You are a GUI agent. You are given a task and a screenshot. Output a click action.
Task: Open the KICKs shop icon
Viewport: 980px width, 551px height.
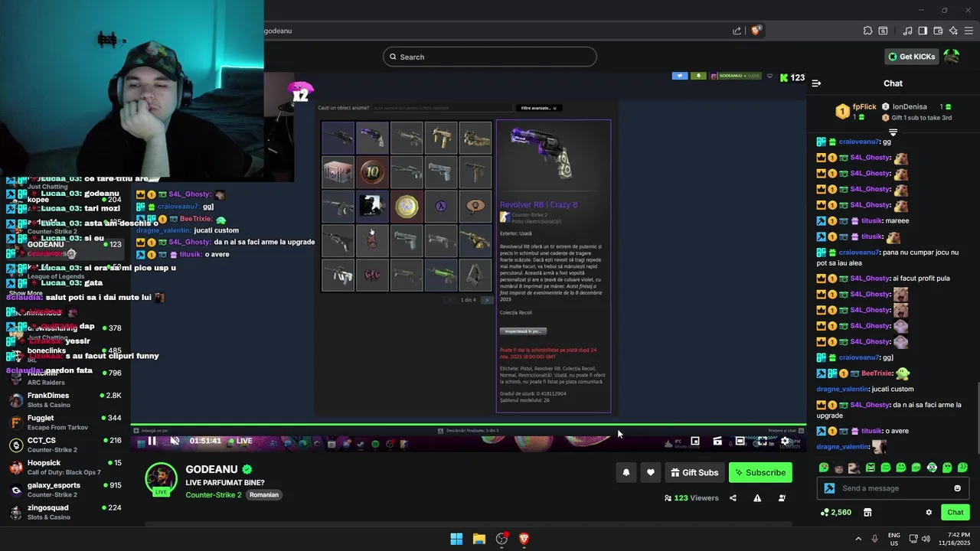(x=867, y=513)
